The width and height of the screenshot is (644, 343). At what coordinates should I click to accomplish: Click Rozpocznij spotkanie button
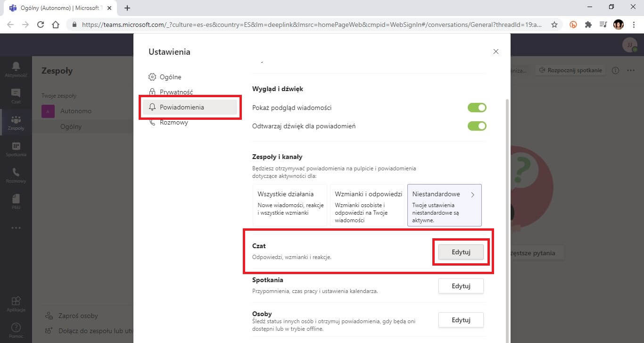[x=570, y=70]
